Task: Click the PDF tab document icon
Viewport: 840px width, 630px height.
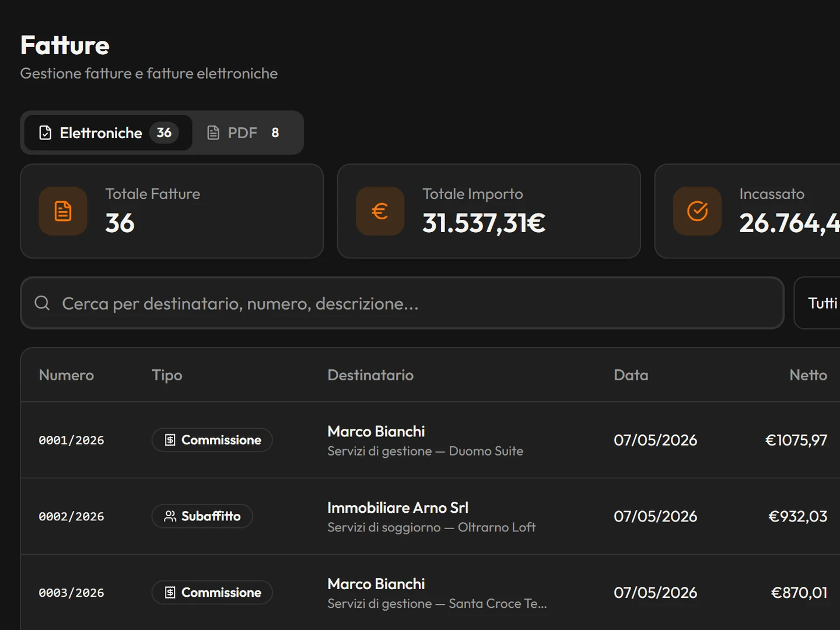Action: point(213,133)
